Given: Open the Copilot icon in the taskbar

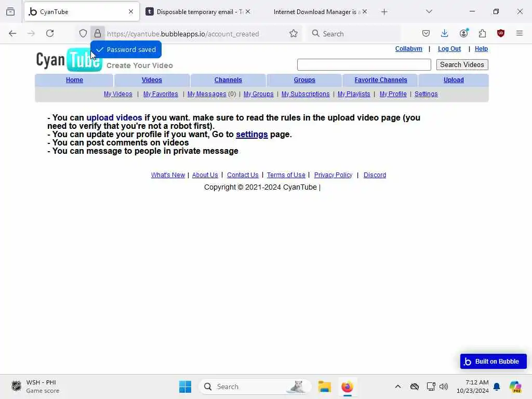Looking at the screenshot, I should point(515,387).
